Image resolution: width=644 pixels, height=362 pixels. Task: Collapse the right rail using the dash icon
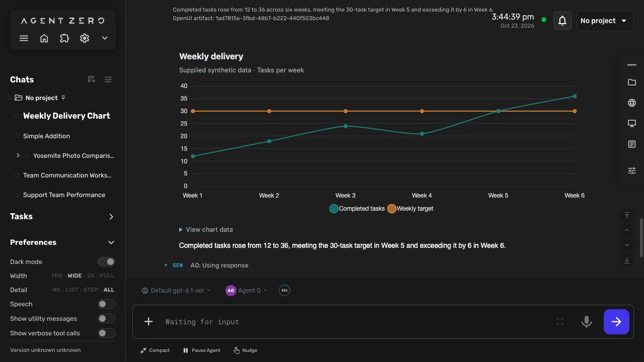[632, 65]
